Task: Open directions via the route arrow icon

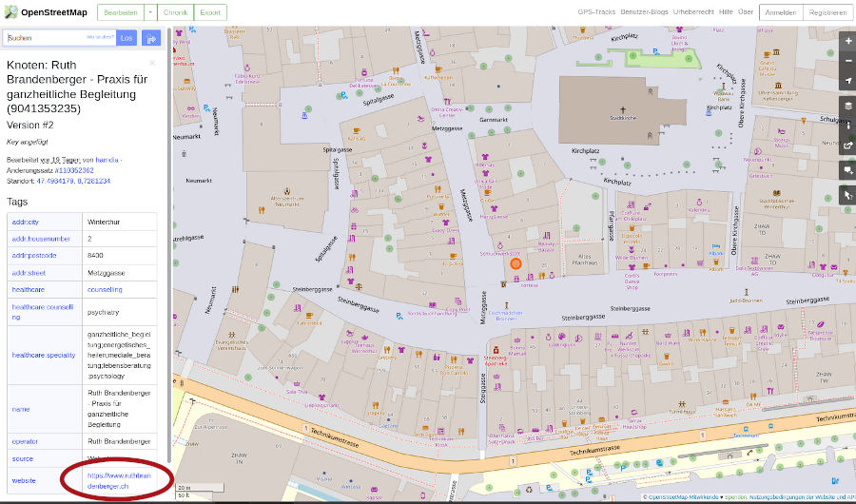Action: coord(151,38)
